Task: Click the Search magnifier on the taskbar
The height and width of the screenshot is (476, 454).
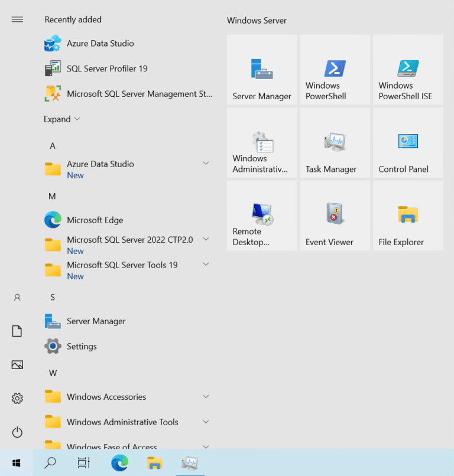Action: pyautogui.click(x=50, y=462)
